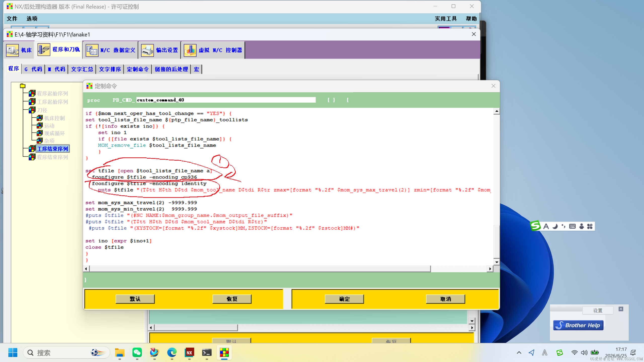Image resolution: width=644 pixels, height=362 pixels.
Task: Open the 文字排序 sub-tab
Action: tap(110, 69)
